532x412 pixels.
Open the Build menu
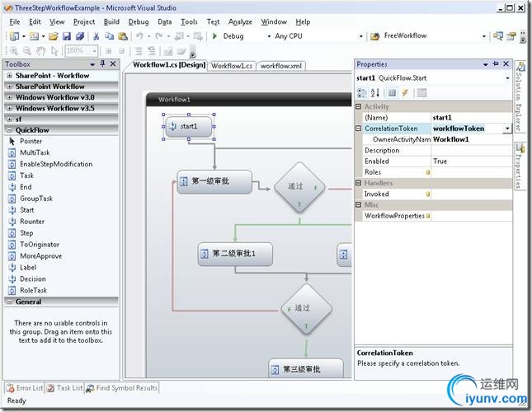coord(111,22)
